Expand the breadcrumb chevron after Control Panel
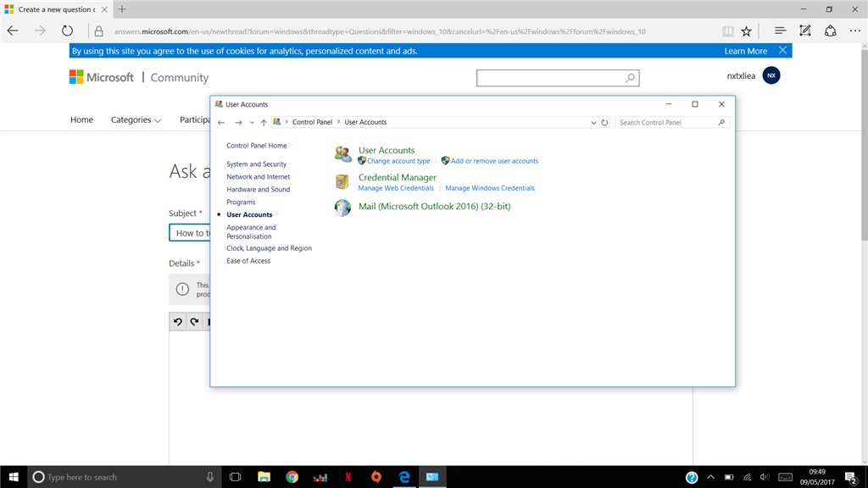 (338, 122)
